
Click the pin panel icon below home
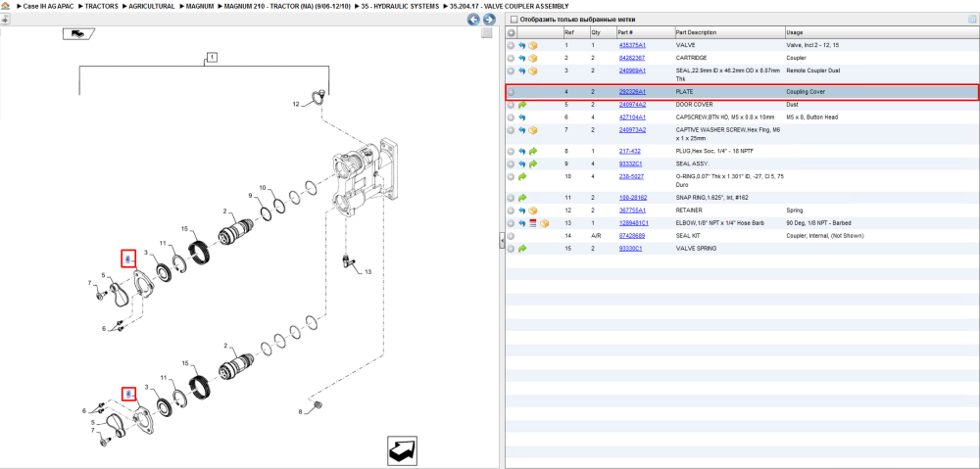coord(5,20)
